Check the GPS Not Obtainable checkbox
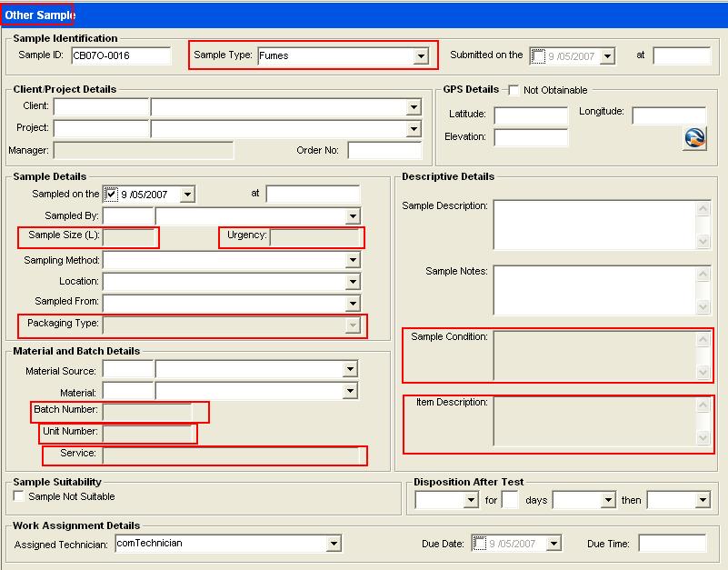 click(x=514, y=90)
